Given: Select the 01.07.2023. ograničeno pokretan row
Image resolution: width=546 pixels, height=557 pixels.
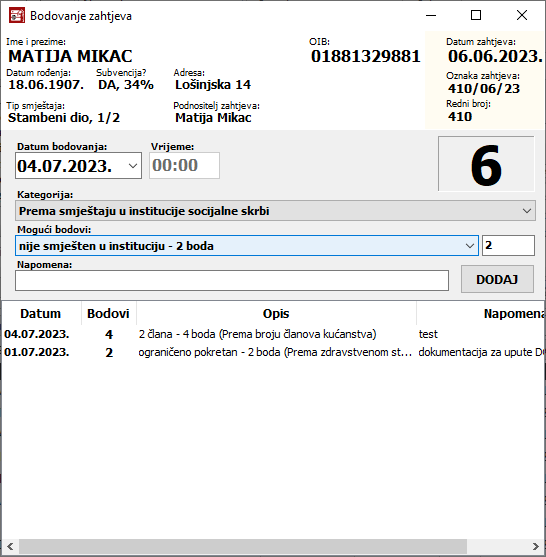Looking at the screenshot, I should click(273, 352).
